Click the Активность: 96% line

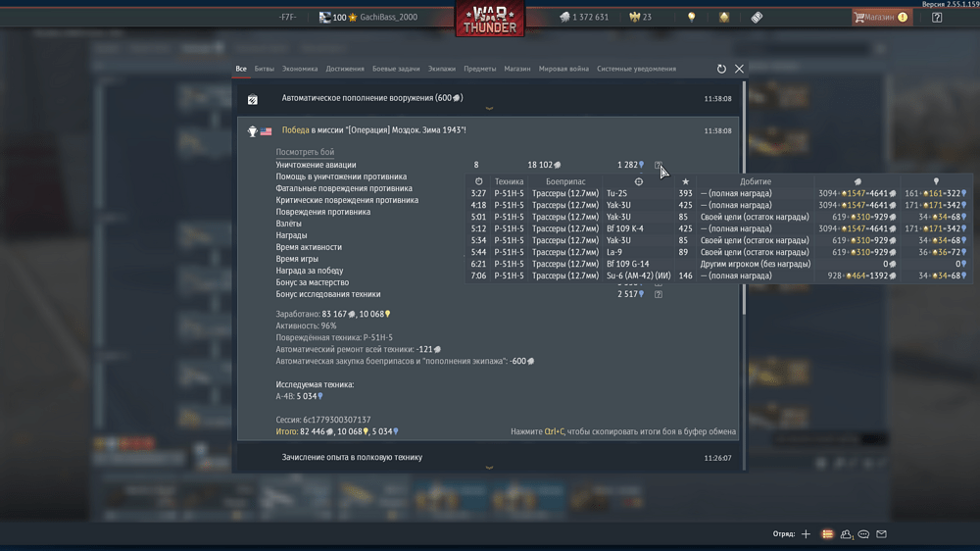pyautogui.click(x=306, y=326)
